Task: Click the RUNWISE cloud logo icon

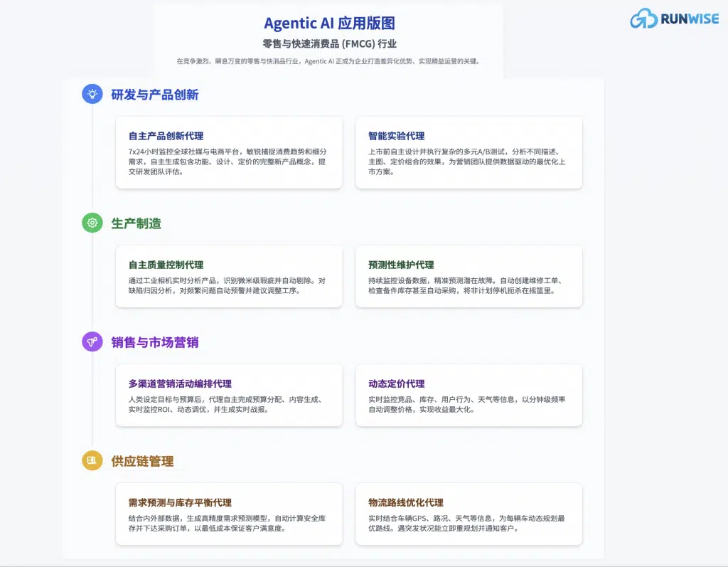Action: coord(643,18)
